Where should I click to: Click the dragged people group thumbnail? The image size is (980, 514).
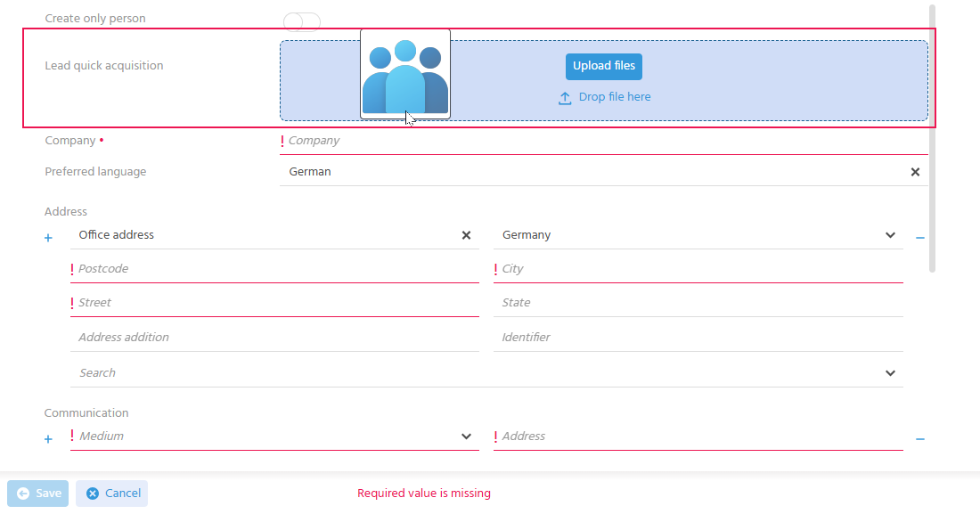[x=405, y=74]
